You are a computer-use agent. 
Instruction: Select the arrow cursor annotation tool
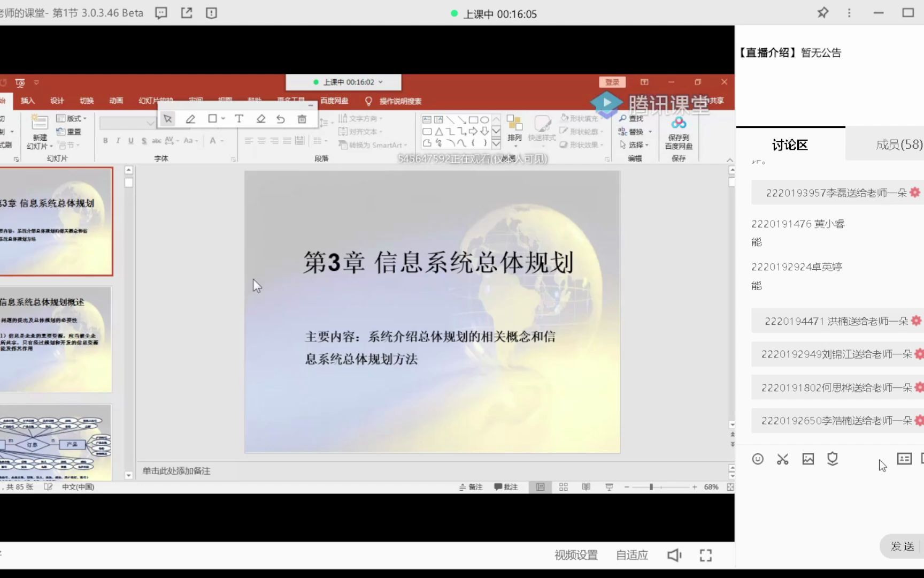point(168,119)
